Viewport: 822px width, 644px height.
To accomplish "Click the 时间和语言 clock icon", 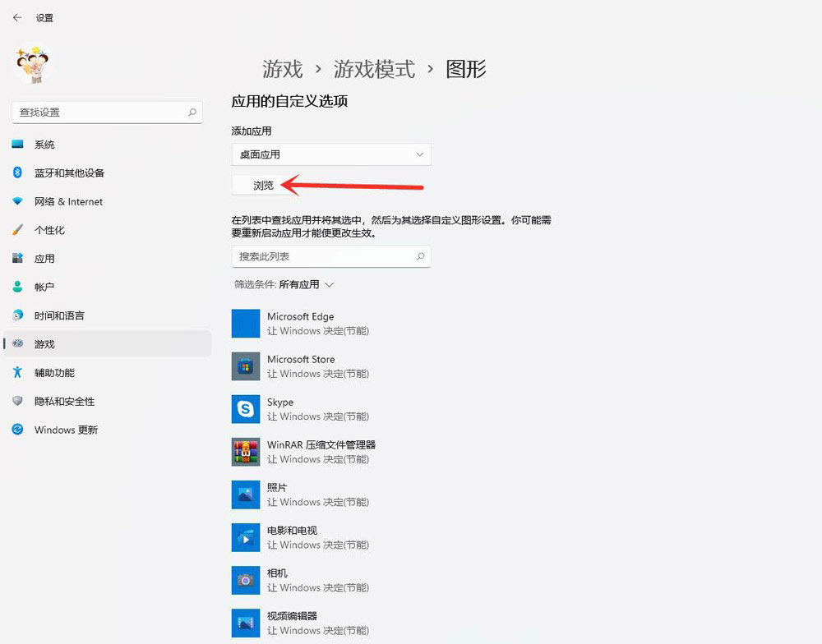I will click(x=17, y=315).
